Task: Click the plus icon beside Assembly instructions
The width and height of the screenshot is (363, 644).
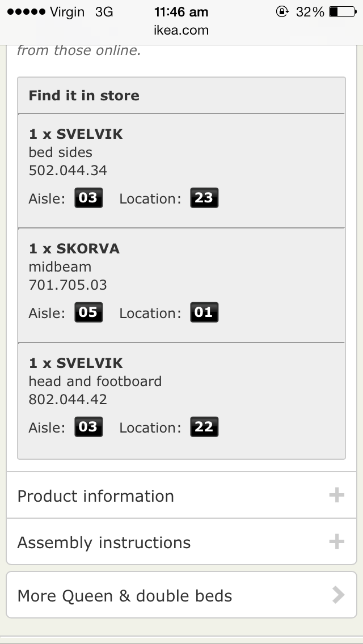Action: (x=336, y=541)
